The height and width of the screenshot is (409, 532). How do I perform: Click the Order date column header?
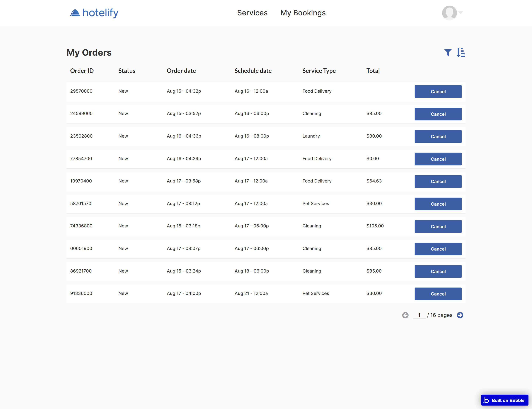click(x=181, y=71)
